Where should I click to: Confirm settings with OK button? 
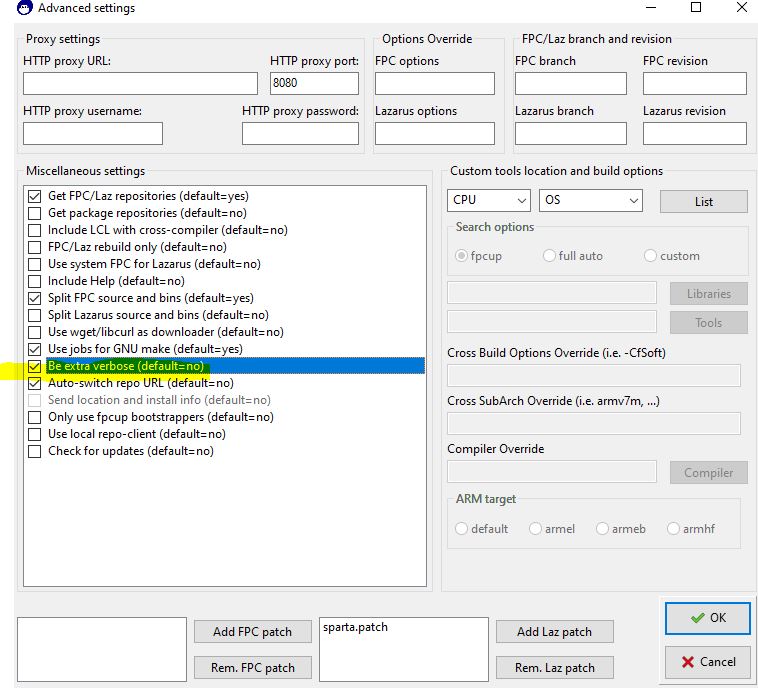[x=707, y=618]
